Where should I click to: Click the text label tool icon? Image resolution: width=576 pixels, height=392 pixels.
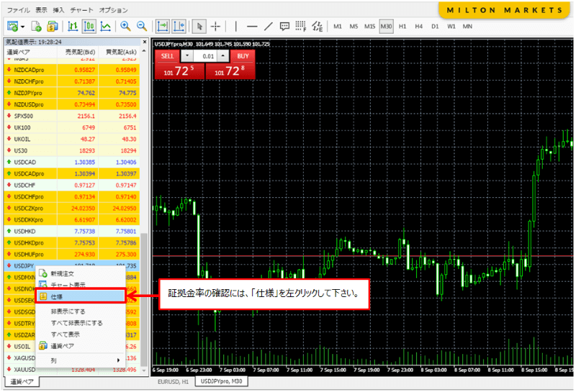tap(284, 27)
